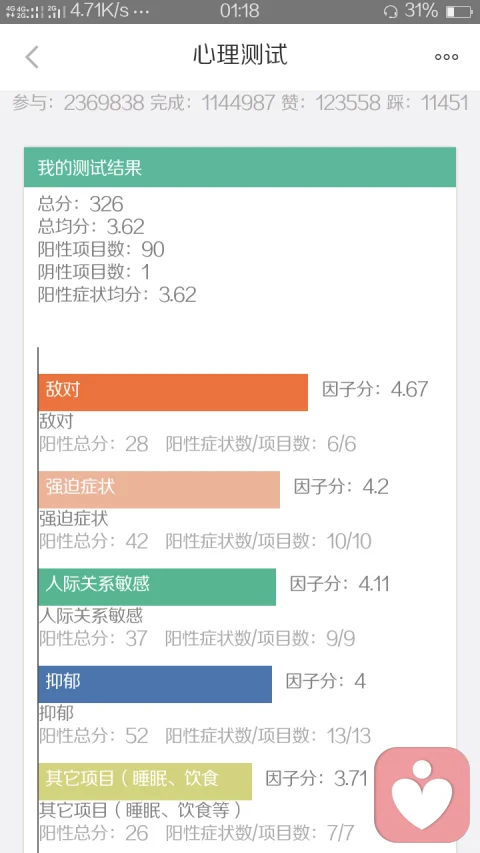The height and width of the screenshot is (853, 480).
Task: Tap the 我的测试结果 header
Action: pos(239,167)
